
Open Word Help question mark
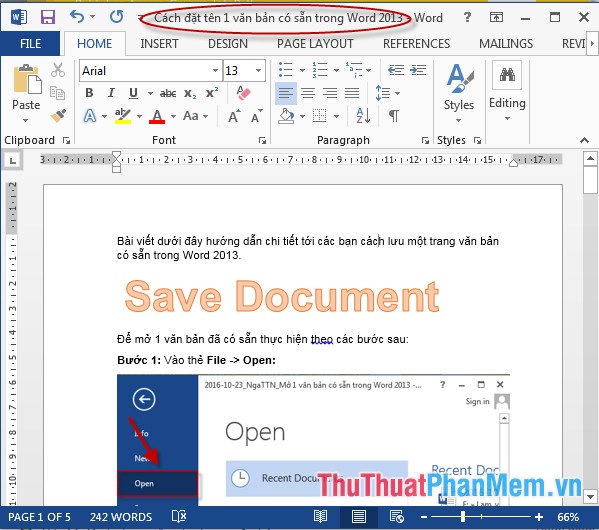click(467, 17)
